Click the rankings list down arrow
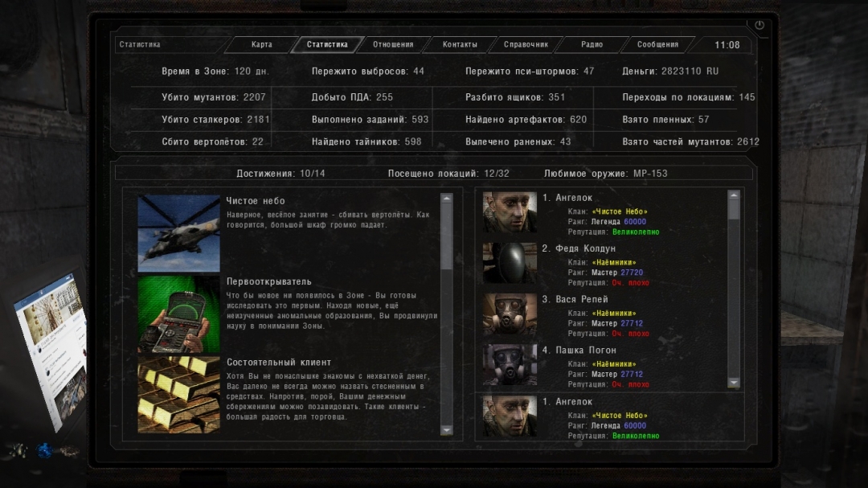The image size is (868, 488). [734, 382]
